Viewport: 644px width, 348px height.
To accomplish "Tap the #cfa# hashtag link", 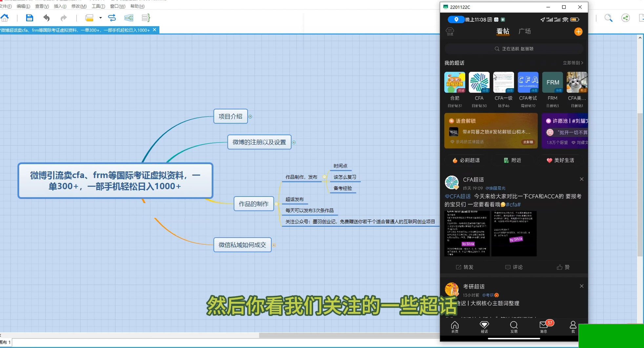I will point(513,204).
